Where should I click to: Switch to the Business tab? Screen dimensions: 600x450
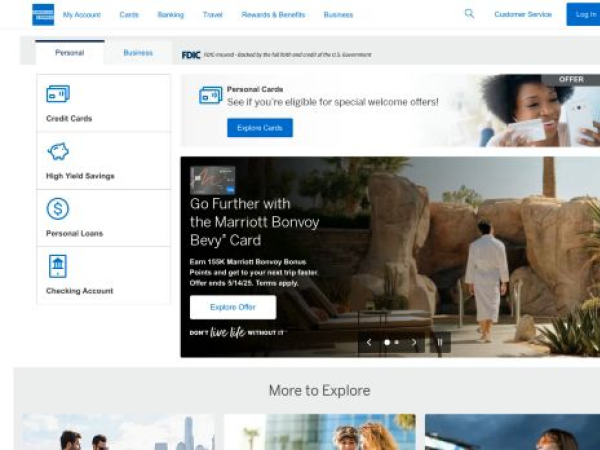click(138, 52)
